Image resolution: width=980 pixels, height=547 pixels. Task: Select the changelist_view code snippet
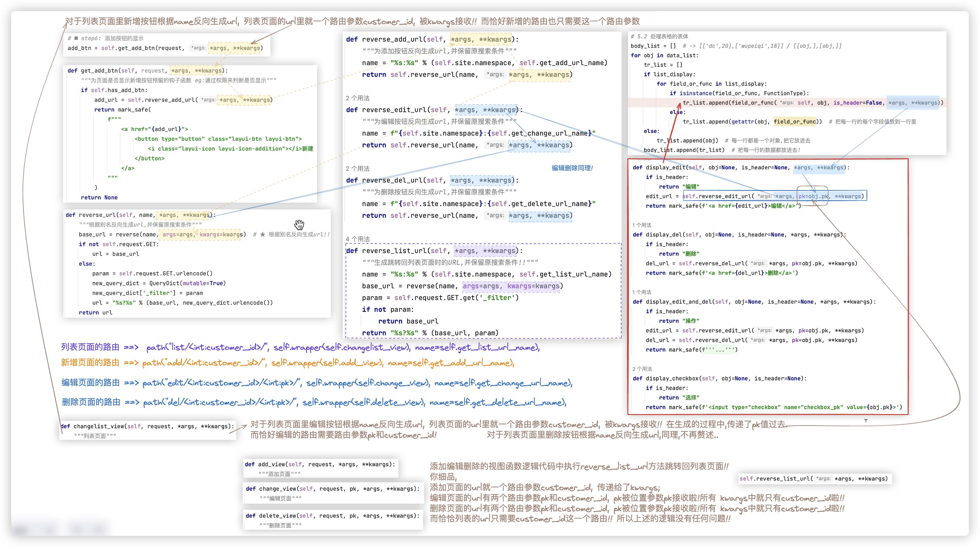pos(148,430)
